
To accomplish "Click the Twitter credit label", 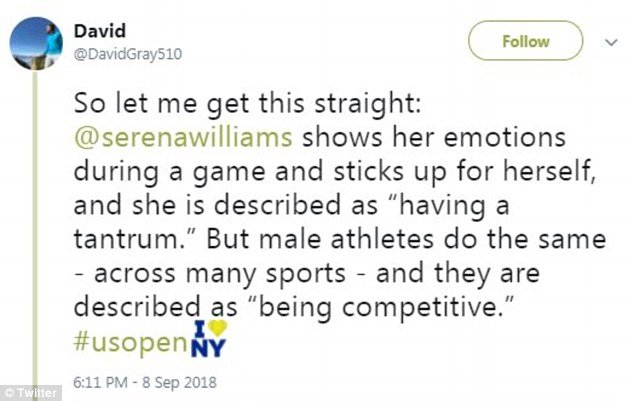I will [37, 393].
